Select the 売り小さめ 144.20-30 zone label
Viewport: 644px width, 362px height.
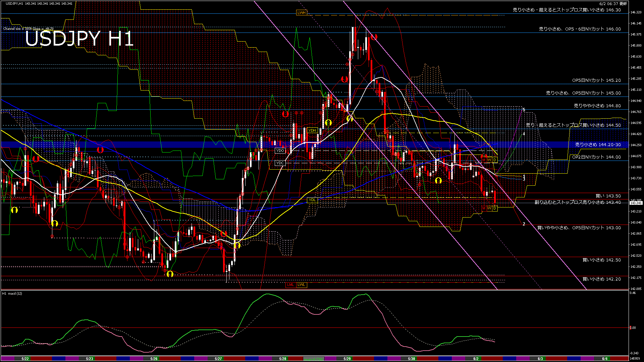[598, 145]
